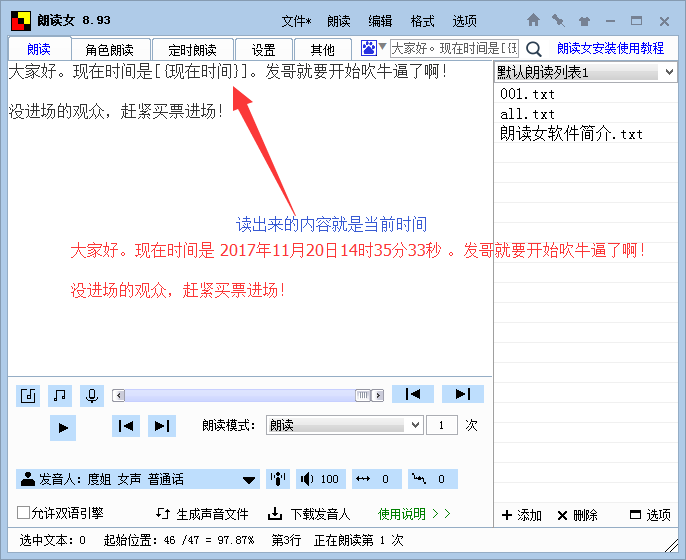Click the 第3行 status entry
Image resolution: width=686 pixels, height=560 pixels.
click(x=286, y=540)
